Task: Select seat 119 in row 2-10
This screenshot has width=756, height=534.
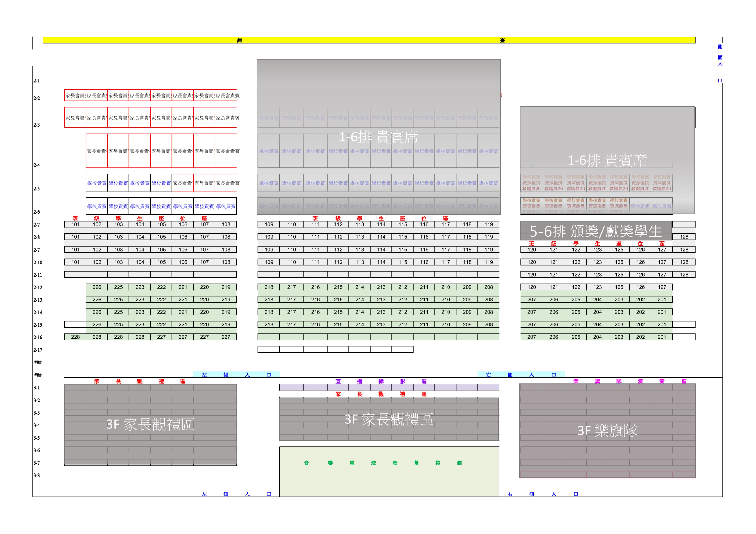Action: pyautogui.click(x=488, y=262)
